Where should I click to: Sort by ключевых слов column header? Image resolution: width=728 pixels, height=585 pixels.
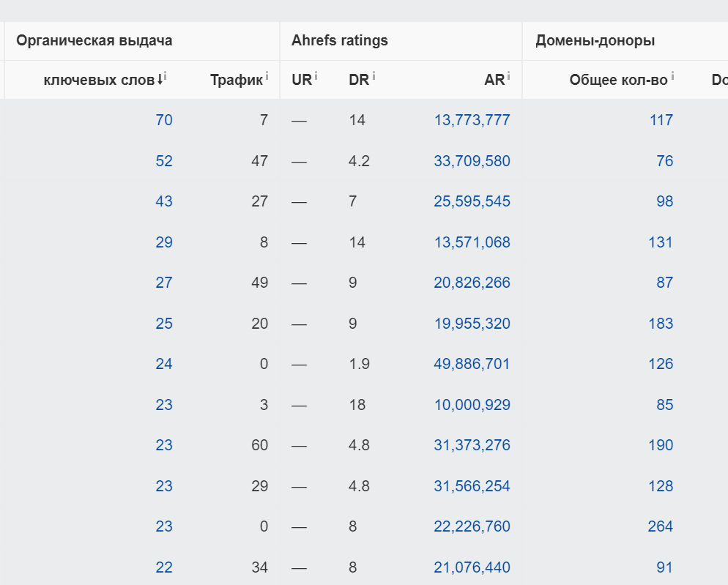point(99,81)
